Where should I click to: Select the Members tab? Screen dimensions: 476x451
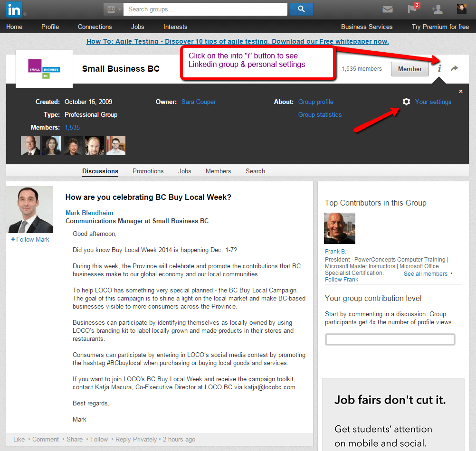tap(218, 171)
